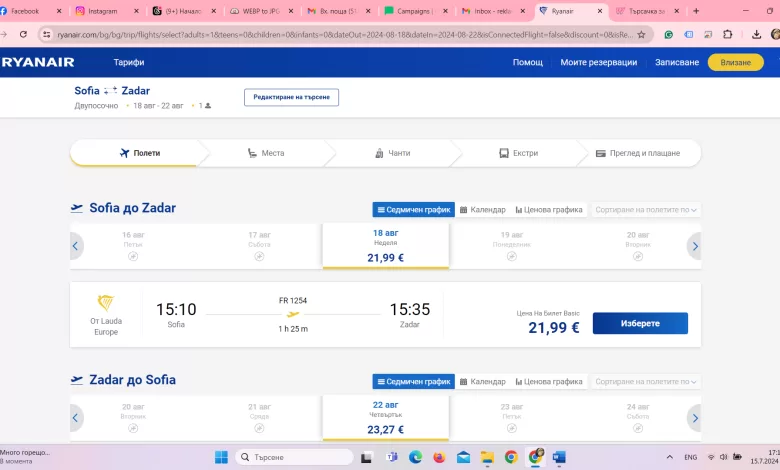Open return flights sort dropdown
The image size is (780, 470).
(646, 381)
